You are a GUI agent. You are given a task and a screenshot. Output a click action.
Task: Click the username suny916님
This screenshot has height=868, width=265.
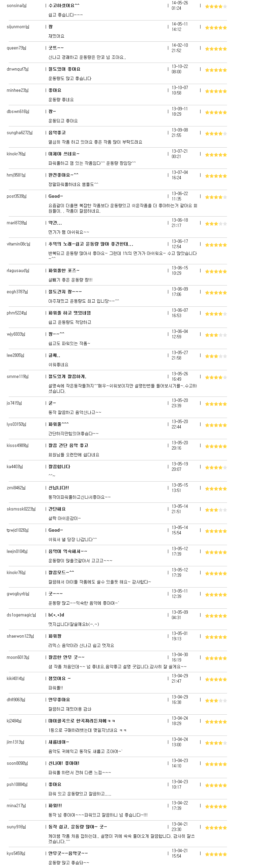coord(16,827)
